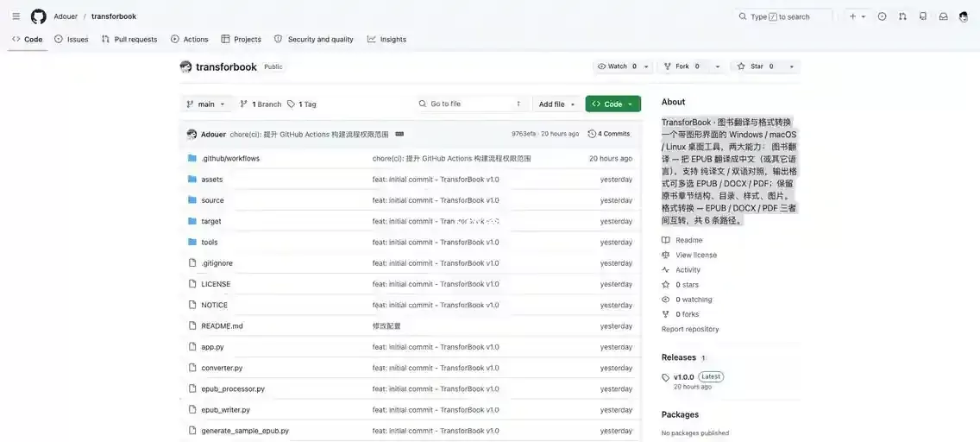This screenshot has height=442, width=980.
Task: Open the tools folder
Action: pos(210,243)
